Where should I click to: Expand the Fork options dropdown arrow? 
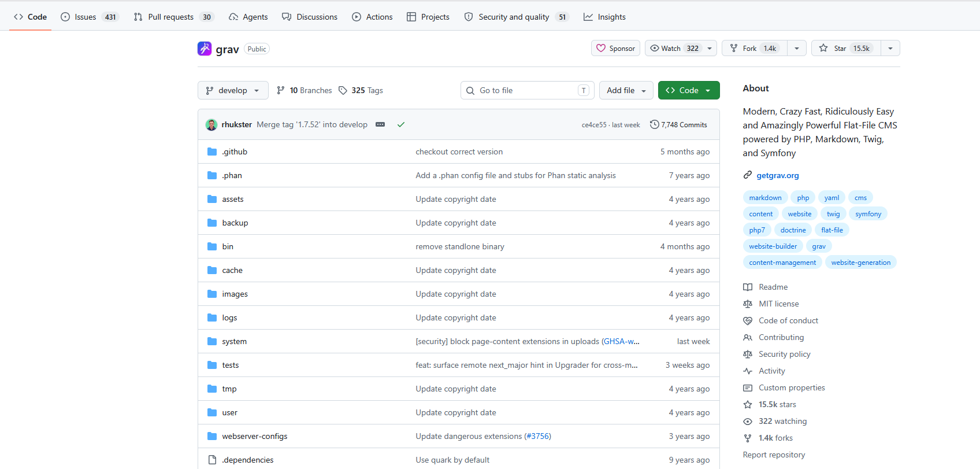[x=797, y=48]
